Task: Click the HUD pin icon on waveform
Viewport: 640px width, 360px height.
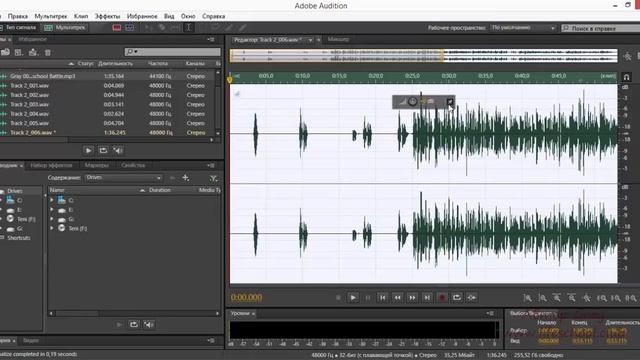Action: 450,102
